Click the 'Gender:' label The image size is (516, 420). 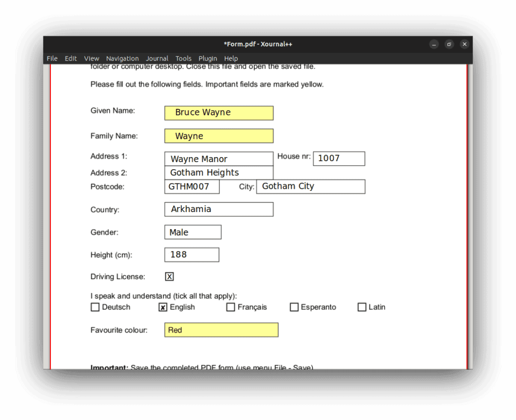click(x=104, y=232)
